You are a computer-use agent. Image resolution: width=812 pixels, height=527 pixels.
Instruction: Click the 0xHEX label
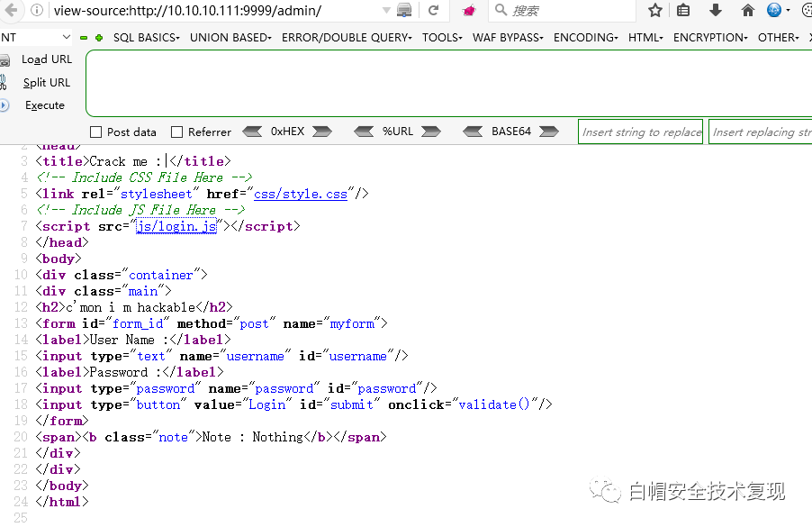pos(287,132)
